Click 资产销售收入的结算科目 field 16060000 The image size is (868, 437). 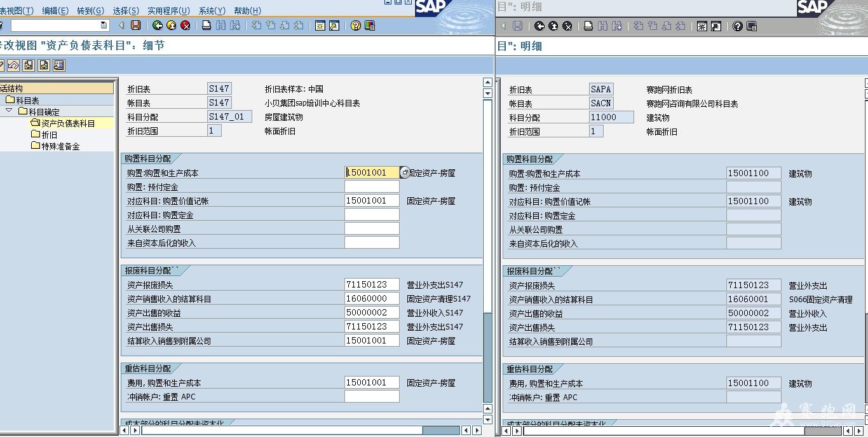click(x=372, y=298)
